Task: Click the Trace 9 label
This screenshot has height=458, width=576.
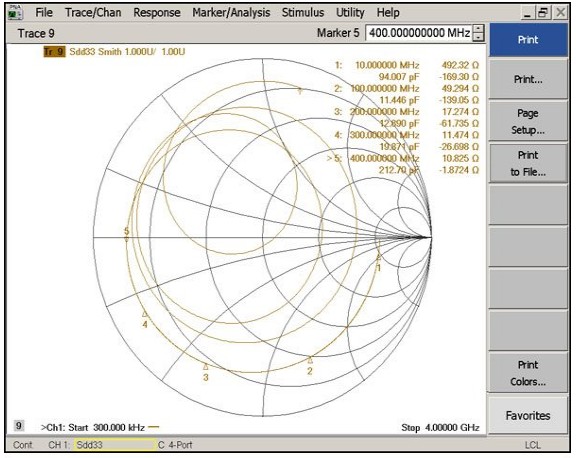Action: point(36,33)
